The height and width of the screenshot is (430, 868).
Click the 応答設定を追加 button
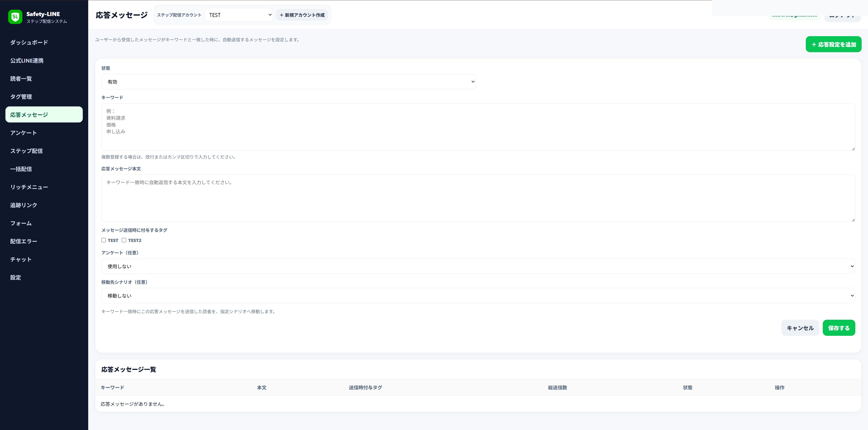pyautogui.click(x=833, y=45)
